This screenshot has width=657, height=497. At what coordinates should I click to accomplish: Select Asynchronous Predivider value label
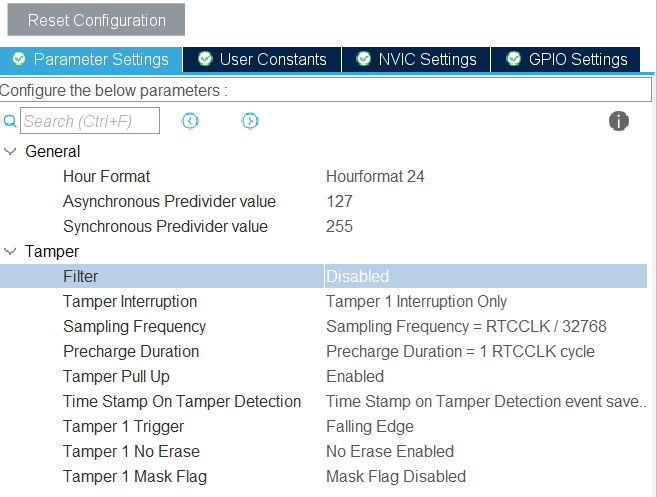[169, 202]
